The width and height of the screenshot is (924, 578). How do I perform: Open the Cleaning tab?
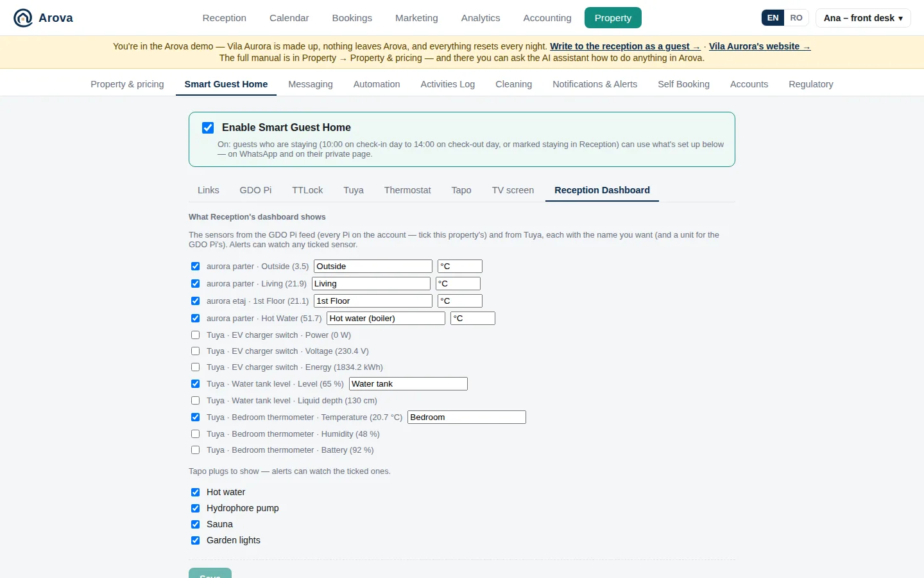514,84
